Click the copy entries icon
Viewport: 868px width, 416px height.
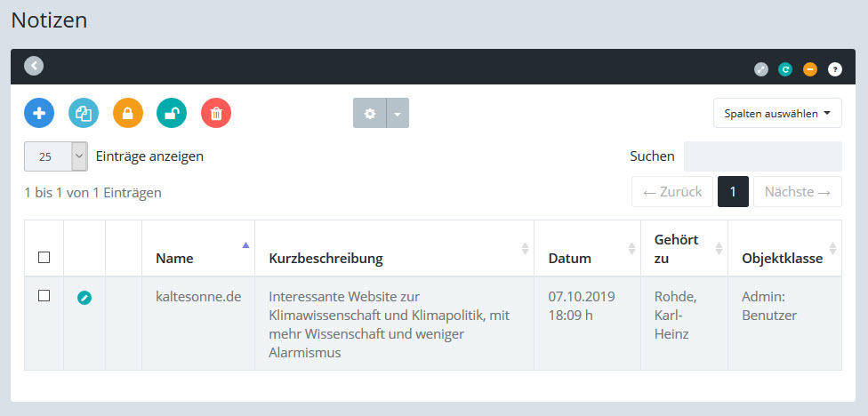coord(84,113)
